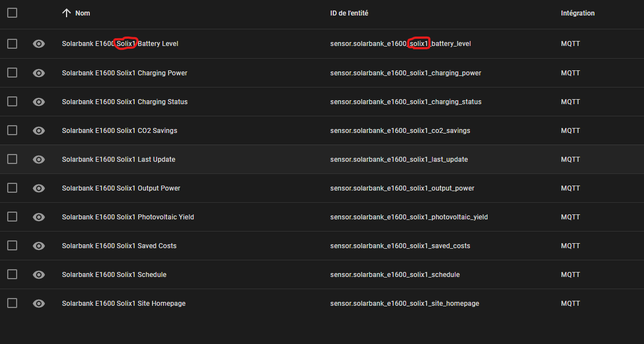
Task: Click entity ID sensor.solarbank_e1600_solix1_charging_status
Action: coord(406,102)
